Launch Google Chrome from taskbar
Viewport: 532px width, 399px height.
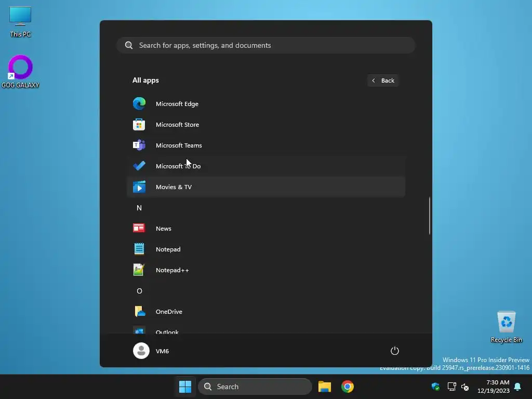[x=348, y=387]
